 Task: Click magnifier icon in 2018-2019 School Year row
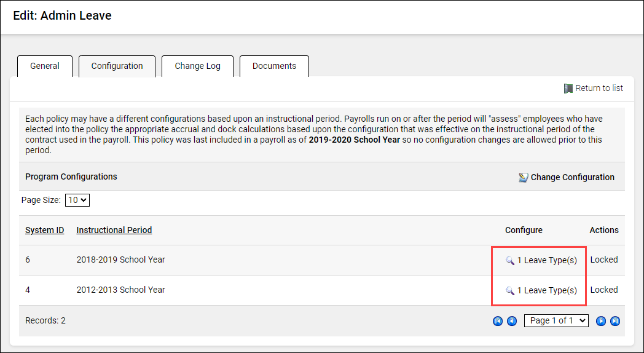509,261
